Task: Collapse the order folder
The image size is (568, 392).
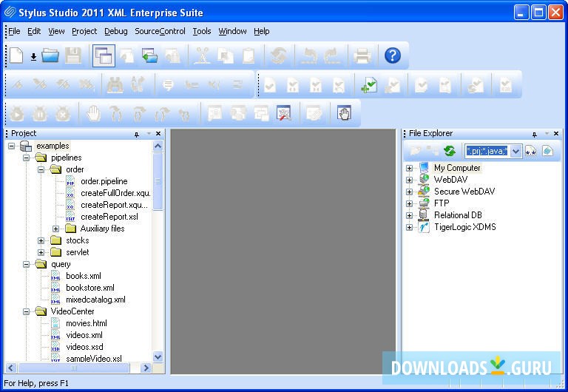Action: tap(41, 169)
